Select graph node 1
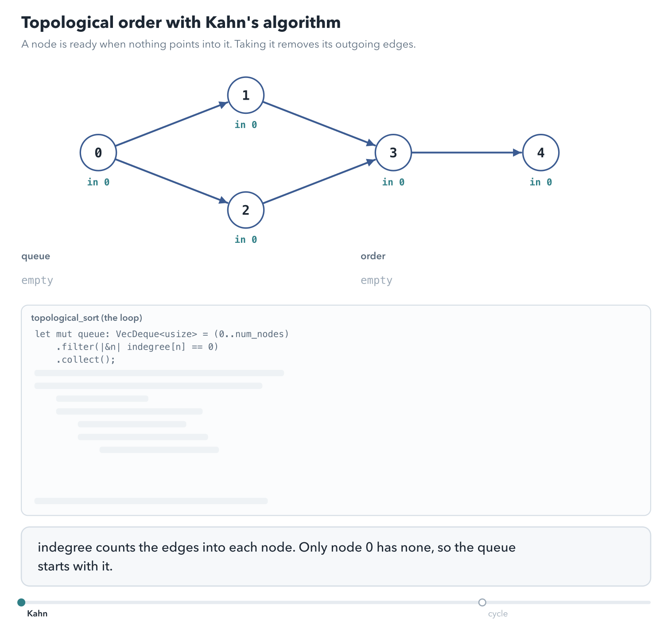Viewport: 672px width, 630px height. pyautogui.click(x=246, y=95)
